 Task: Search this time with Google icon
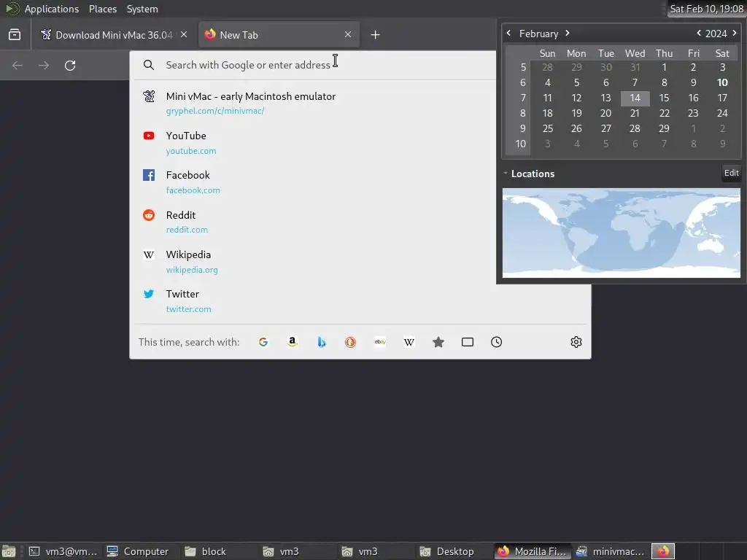pyautogui.click(x=263, y=342)
